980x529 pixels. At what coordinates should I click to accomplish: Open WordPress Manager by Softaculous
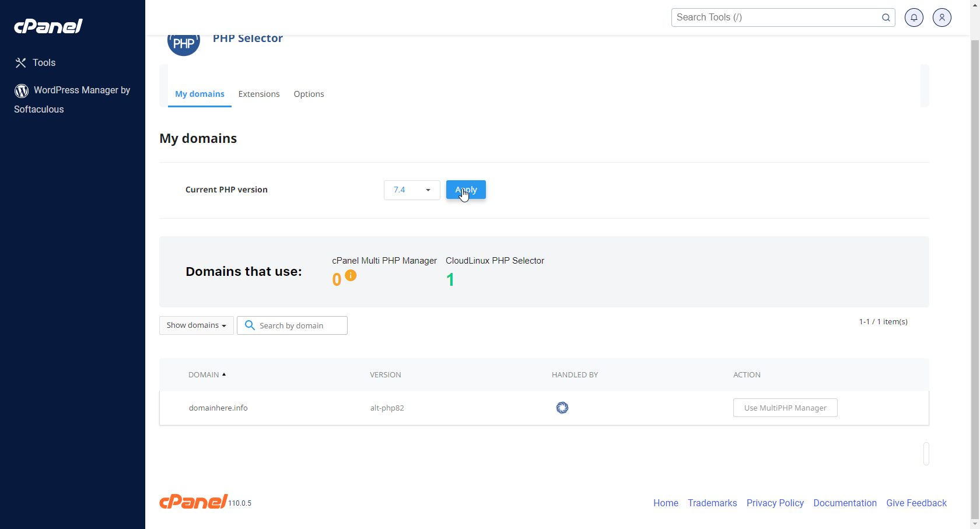(x=72, y=99)
